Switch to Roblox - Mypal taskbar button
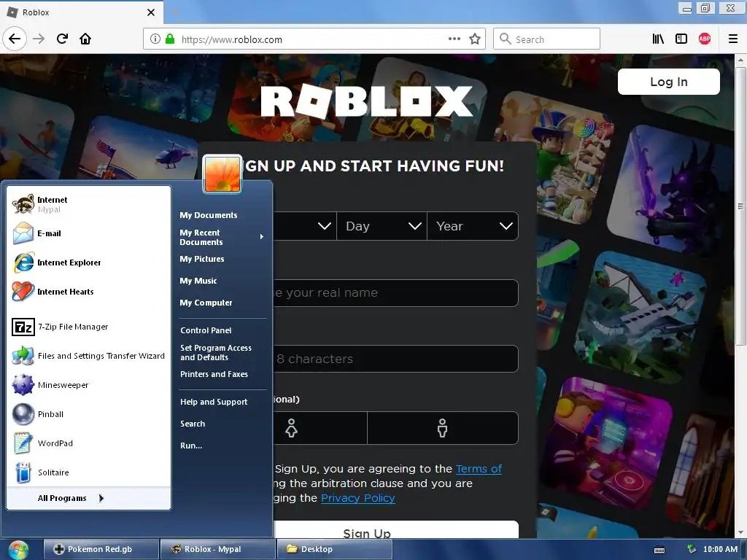The image size is (747, 560). coord(217,550)
